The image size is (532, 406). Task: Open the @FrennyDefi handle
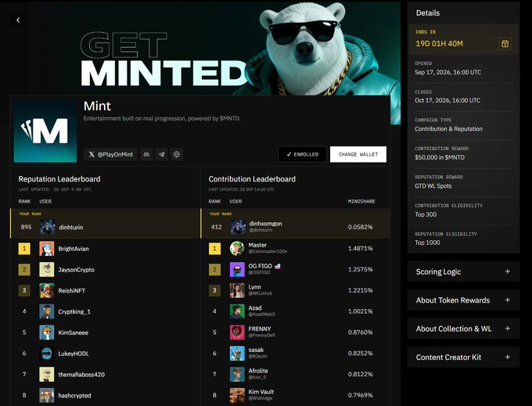click(261, 336)
